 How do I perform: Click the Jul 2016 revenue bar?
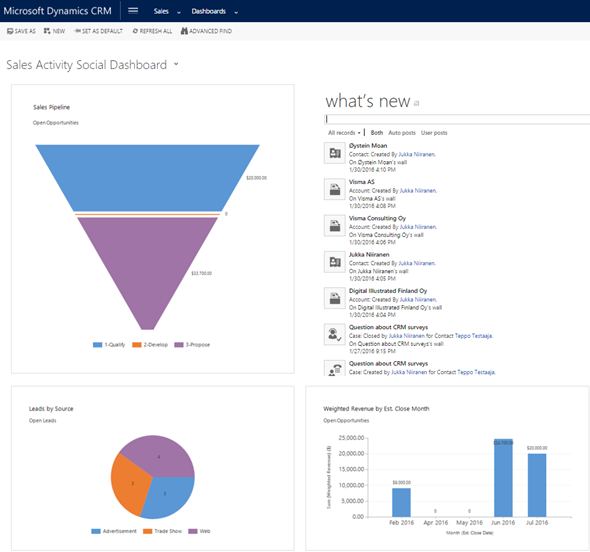[x=537, y=485]
